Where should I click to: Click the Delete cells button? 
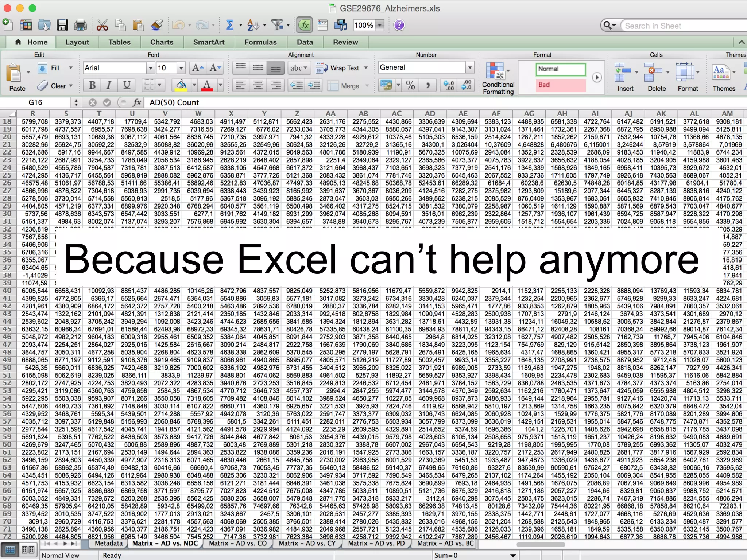(657, 77)
